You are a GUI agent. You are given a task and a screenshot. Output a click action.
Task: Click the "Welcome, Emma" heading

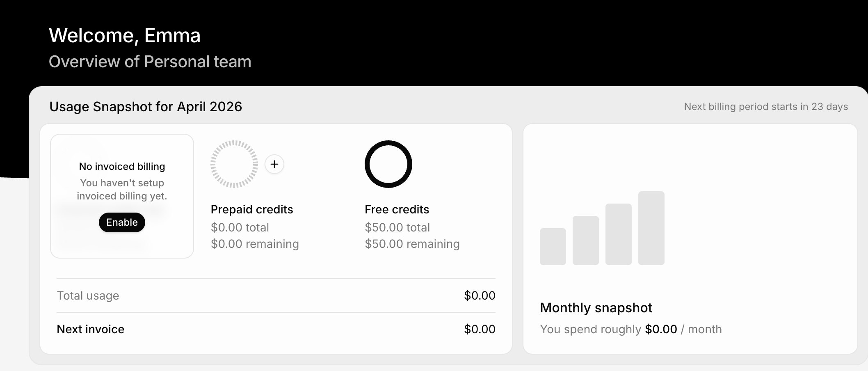(x=124, y=36)
